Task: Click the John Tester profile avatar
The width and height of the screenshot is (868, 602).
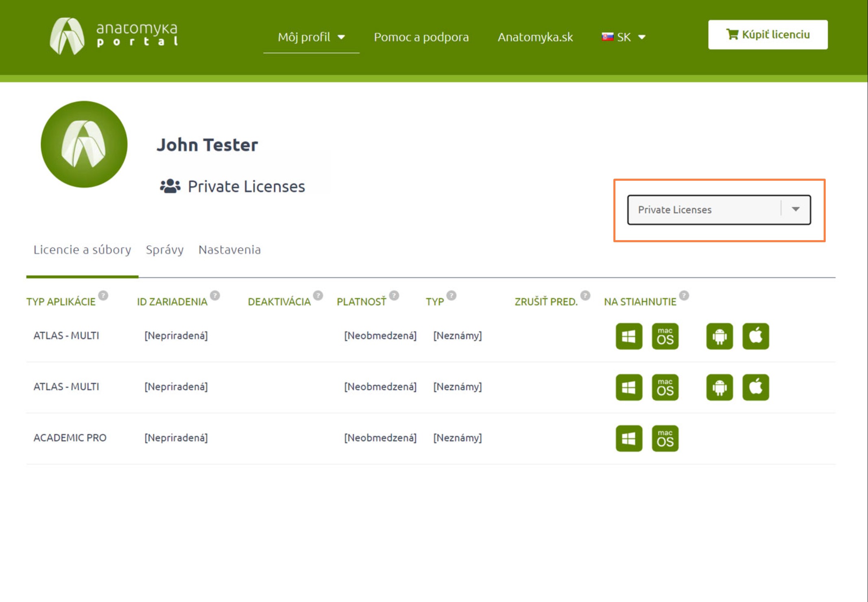Action: (84, 144)
